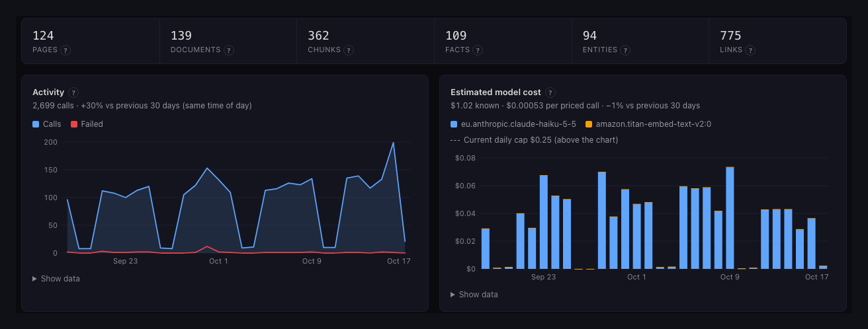This screenshot has width=868, height=329.
Task: Expand Show data under Activity chart
Action: point(56,279)
